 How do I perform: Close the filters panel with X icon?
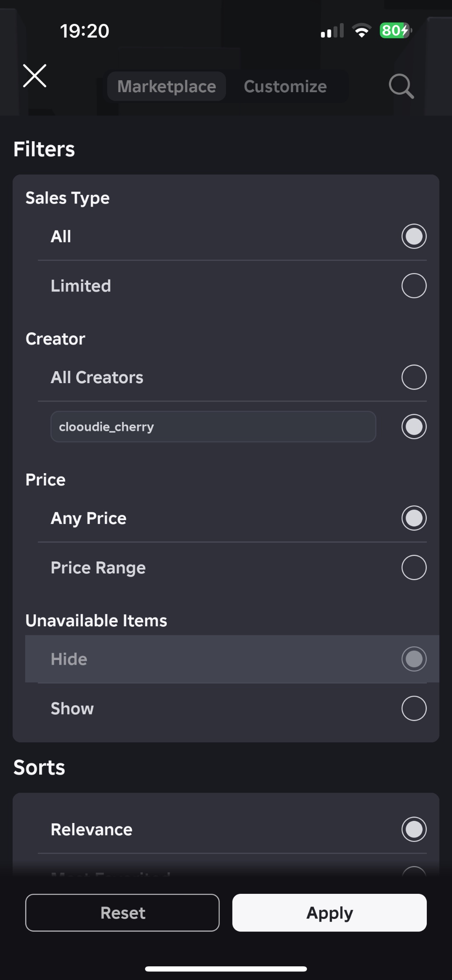point(35,76)
